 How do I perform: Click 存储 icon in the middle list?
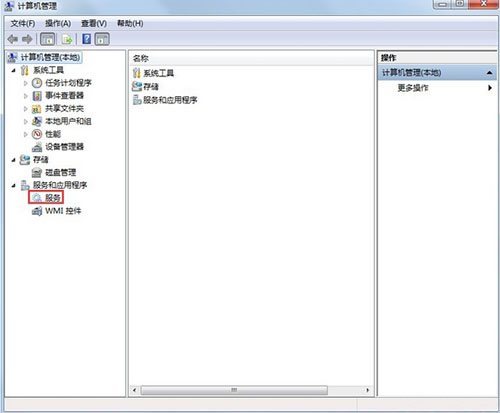coord(137,87)
